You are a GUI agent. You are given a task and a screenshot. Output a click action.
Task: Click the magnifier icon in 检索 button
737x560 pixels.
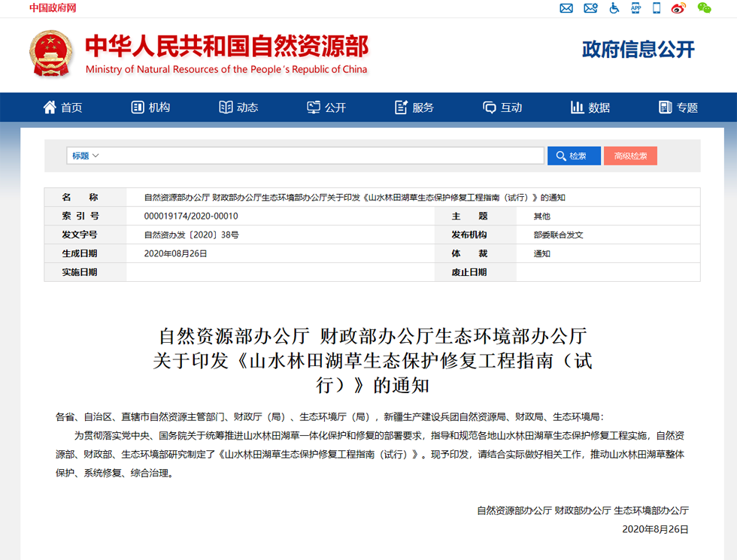click(561, 156)
